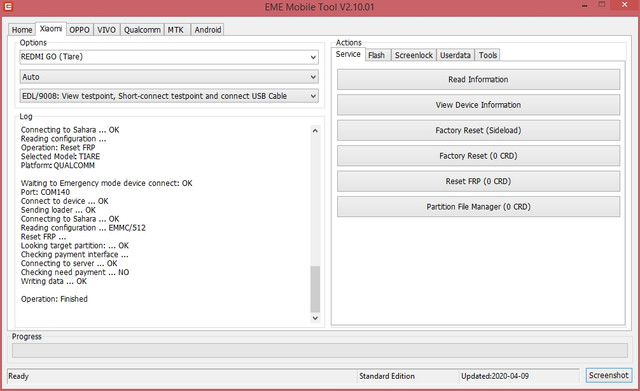Click 'Connecting to server ... OK' line
The width and height of the screenshot is (640, 391).
click(x=69, y=264)
